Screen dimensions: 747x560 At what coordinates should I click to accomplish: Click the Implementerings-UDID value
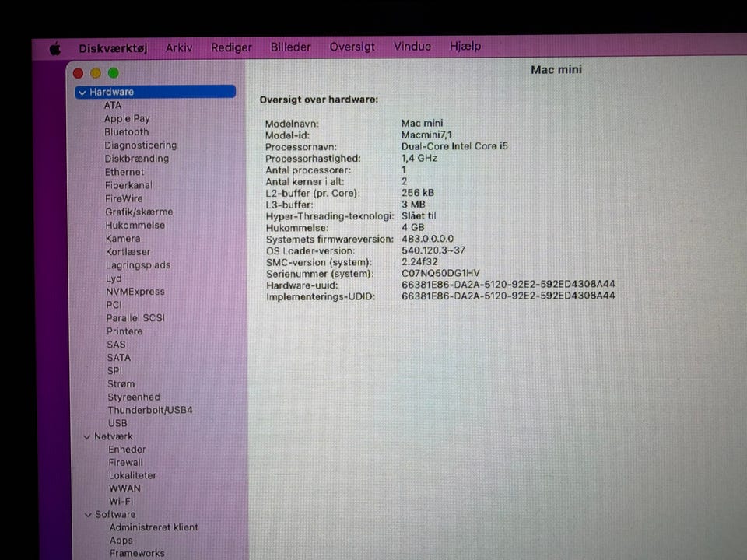(x=508, y=296)
